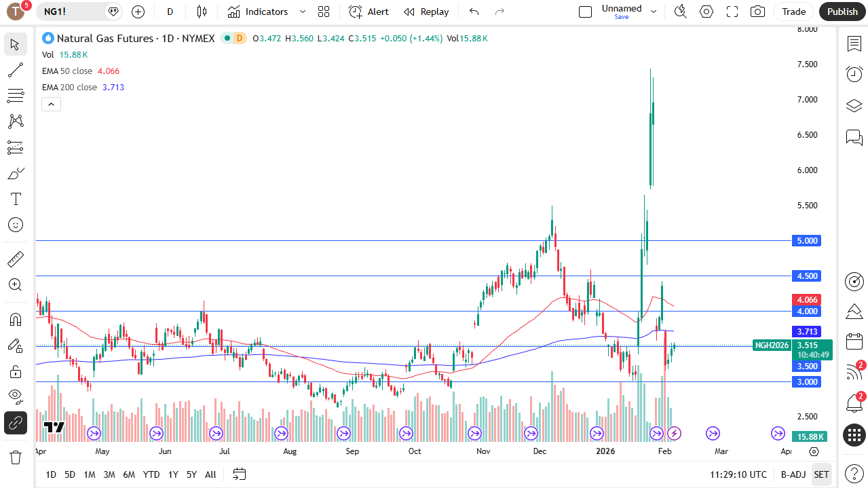Open the economic calendar panel

854,341
